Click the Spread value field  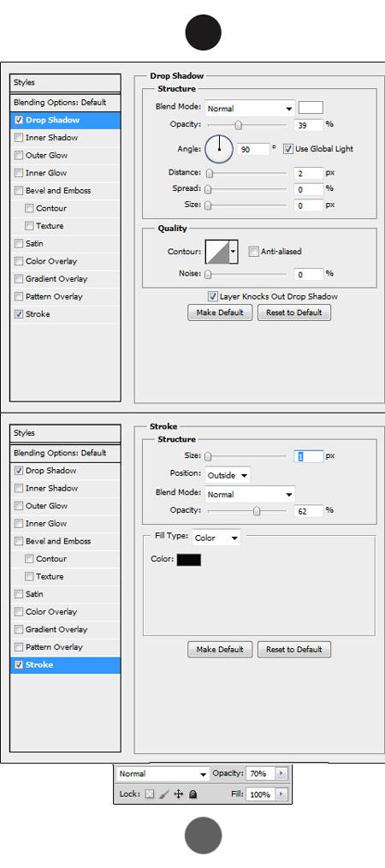pos(309,189)
